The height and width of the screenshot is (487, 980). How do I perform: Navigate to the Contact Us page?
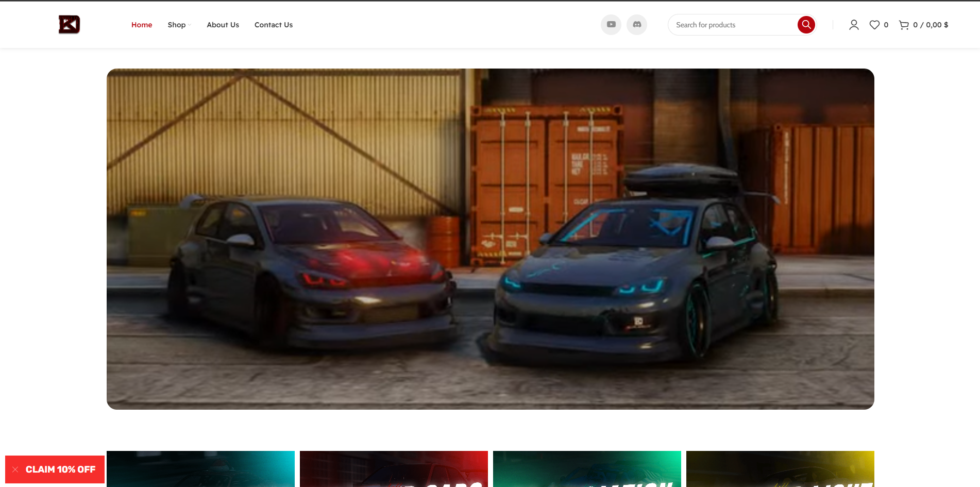(273, 25)
